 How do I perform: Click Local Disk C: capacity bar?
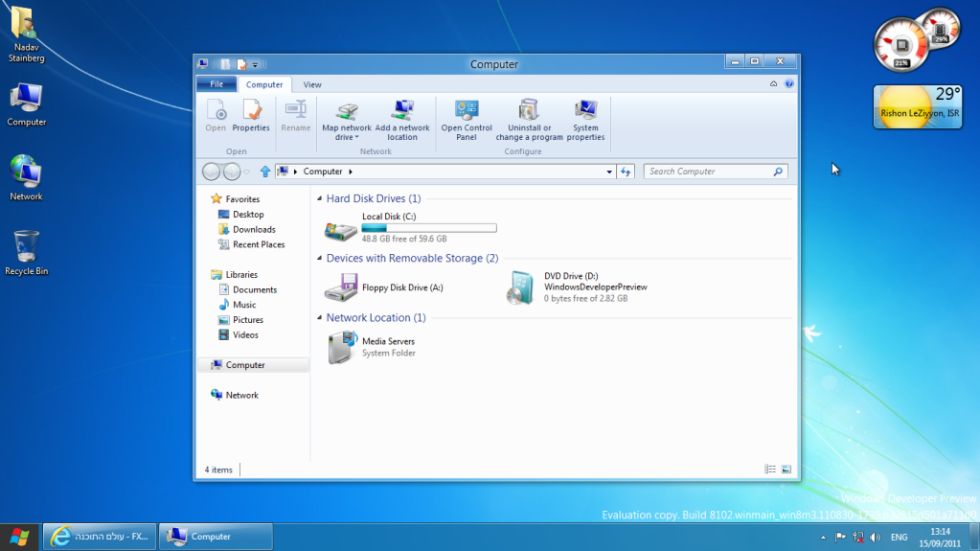[429, 228]
